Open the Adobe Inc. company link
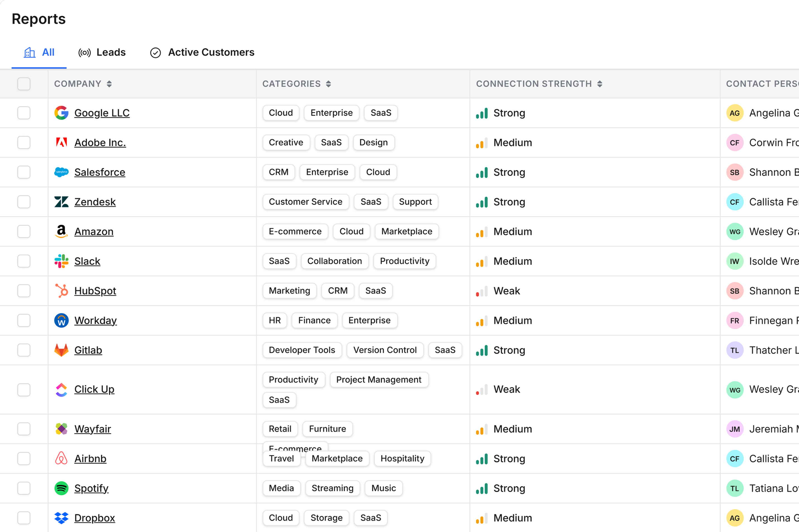 pos(100,143)
